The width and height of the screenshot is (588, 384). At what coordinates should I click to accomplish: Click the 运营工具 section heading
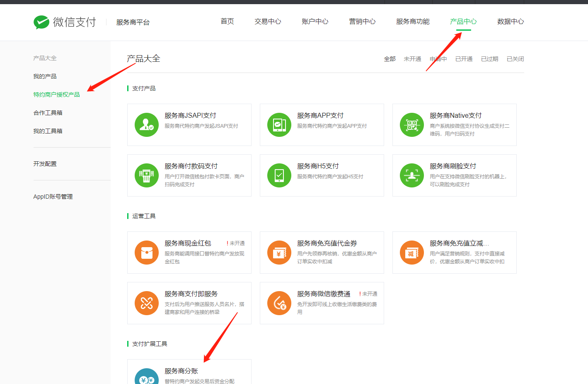coord(144,216)
